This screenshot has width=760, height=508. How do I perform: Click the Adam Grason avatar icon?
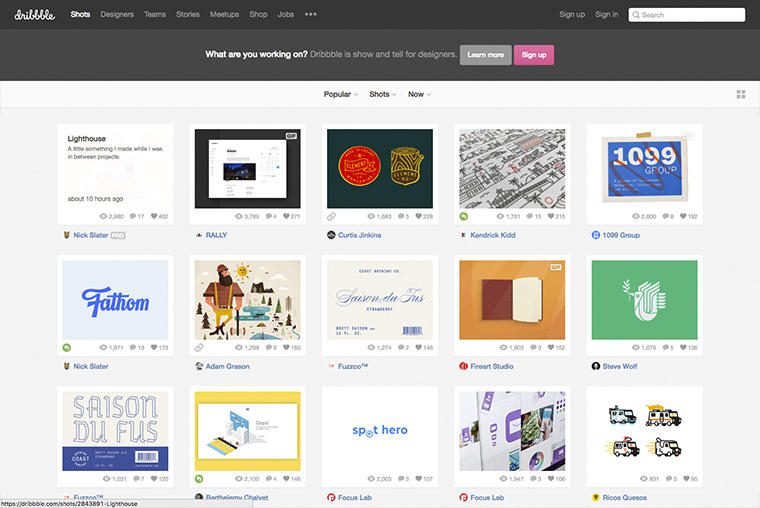[x=199, y=366]
